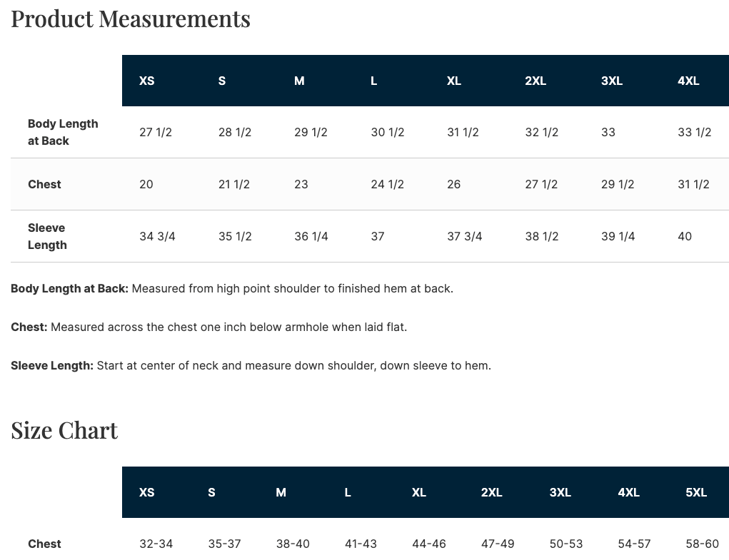Viewport: 729px width, 560px height.
Task: Click the 32-34 chest value for XS
Action: coord(156,544)
